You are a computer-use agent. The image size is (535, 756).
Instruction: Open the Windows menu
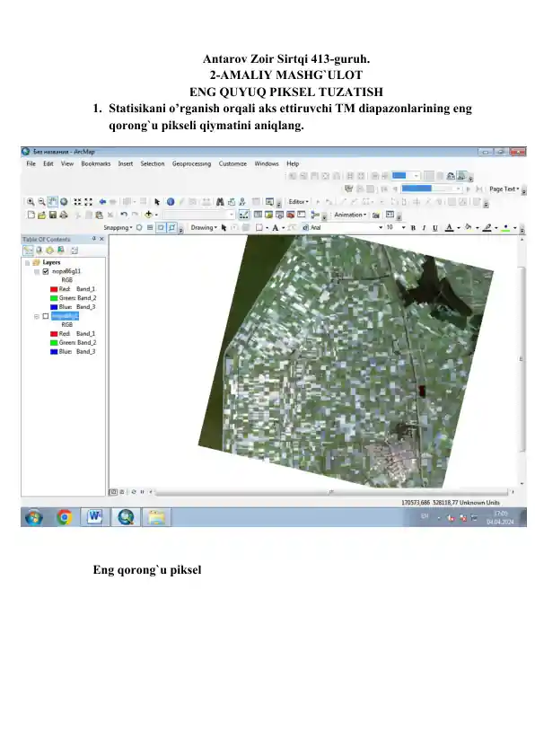(x=267, y=164)
